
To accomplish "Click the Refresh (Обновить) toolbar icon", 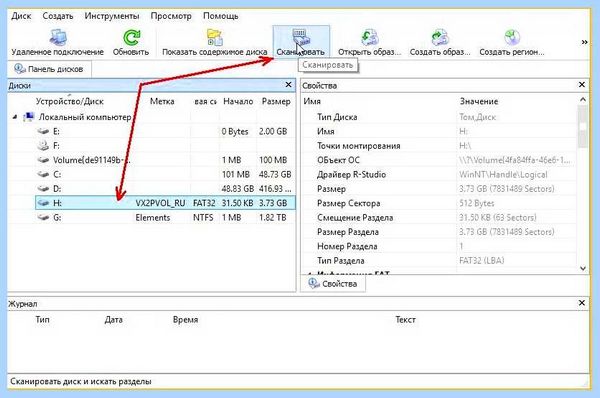I will tap(131, 38).
